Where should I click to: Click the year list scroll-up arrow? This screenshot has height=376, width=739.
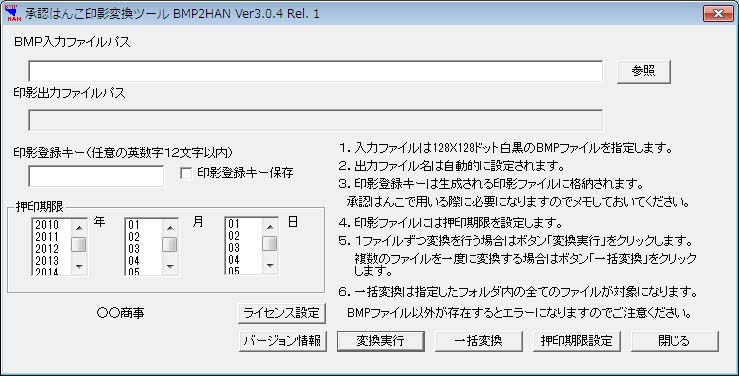[79, 228]
